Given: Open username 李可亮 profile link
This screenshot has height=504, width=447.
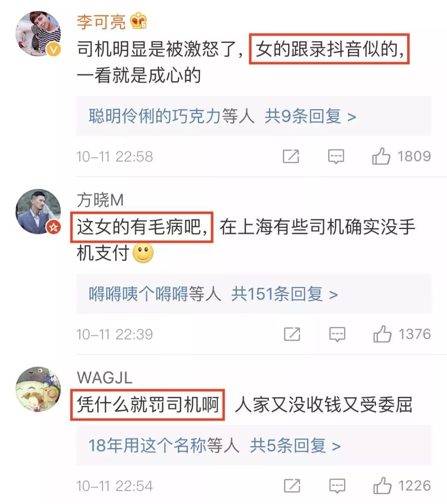Looking at the screenshot, I should [101, 21].
